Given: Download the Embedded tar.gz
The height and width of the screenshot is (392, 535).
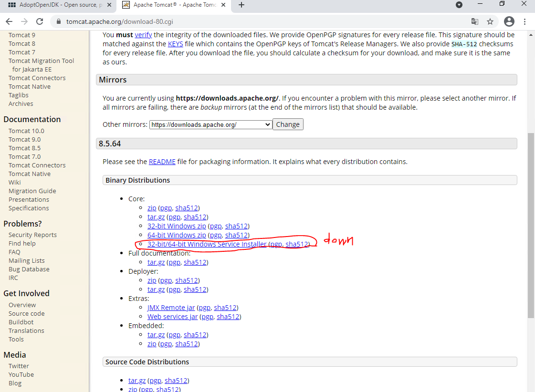Looking at the screenshot, I should 156,335.
